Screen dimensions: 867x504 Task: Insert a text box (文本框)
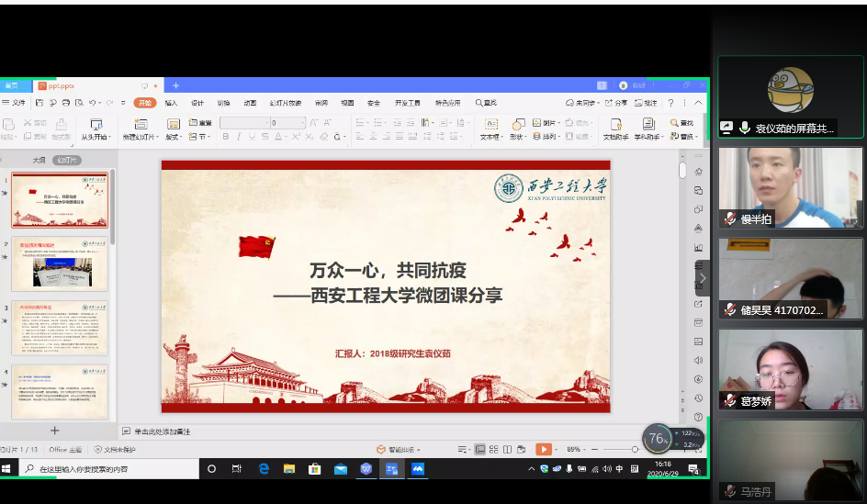pyautogui.click(x=490, y=126)
